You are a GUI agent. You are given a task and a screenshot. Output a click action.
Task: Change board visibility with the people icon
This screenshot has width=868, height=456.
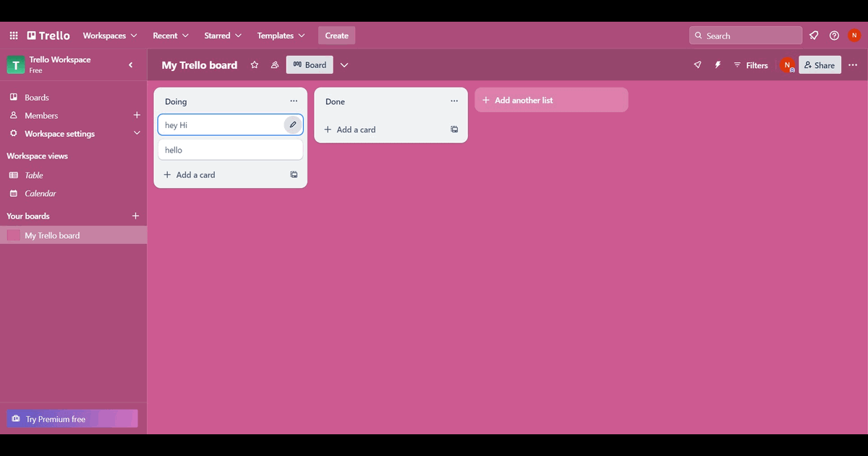coord(275,65)
